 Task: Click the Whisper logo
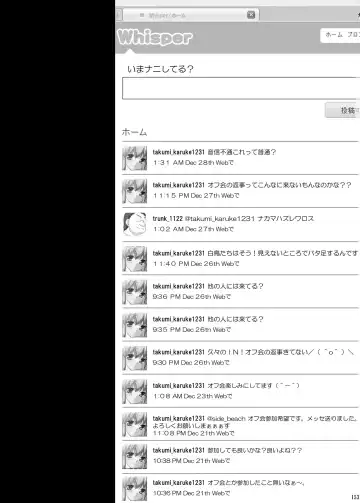pos(155,37)
